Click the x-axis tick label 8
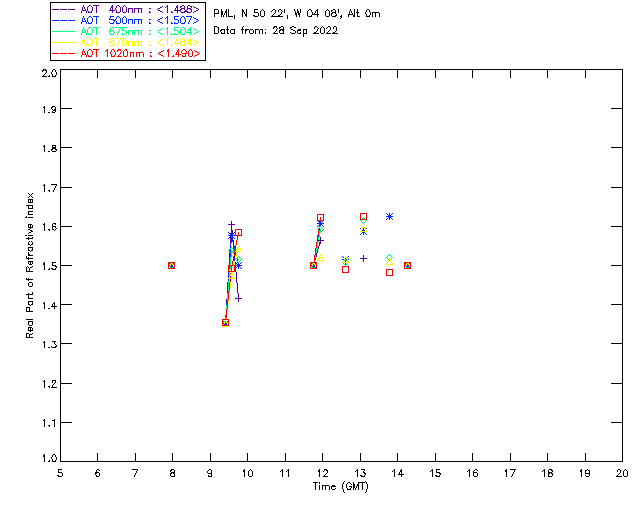 pyautogui.click(x=173, y=473)
